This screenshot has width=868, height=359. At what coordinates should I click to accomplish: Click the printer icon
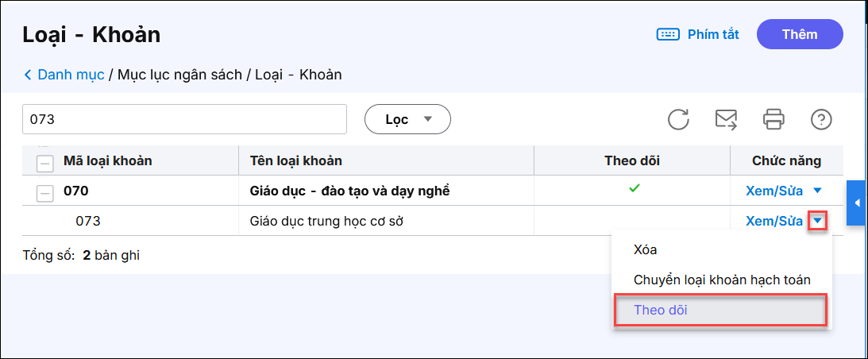[773, 119]
